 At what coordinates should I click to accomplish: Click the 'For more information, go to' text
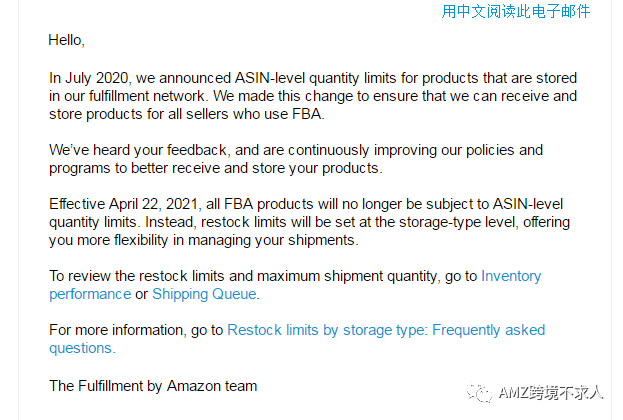tap(137, 329)
